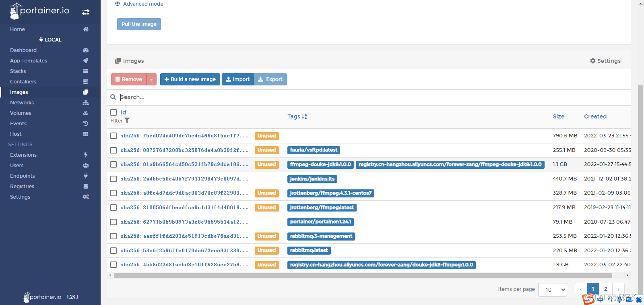The height and width of the screenshot is (305, 644).
Task: Click the Images copy icon in sidebar
Action: click(86, 92)
